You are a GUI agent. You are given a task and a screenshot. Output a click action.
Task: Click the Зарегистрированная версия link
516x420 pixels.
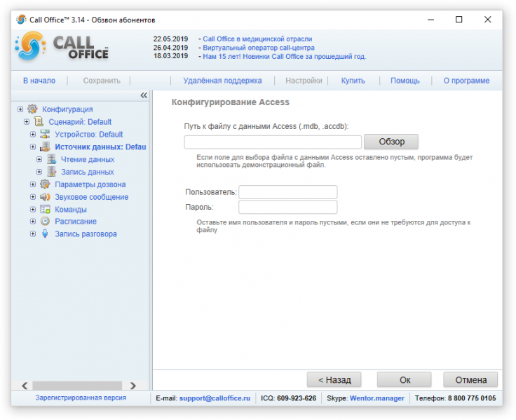[81, 398]
